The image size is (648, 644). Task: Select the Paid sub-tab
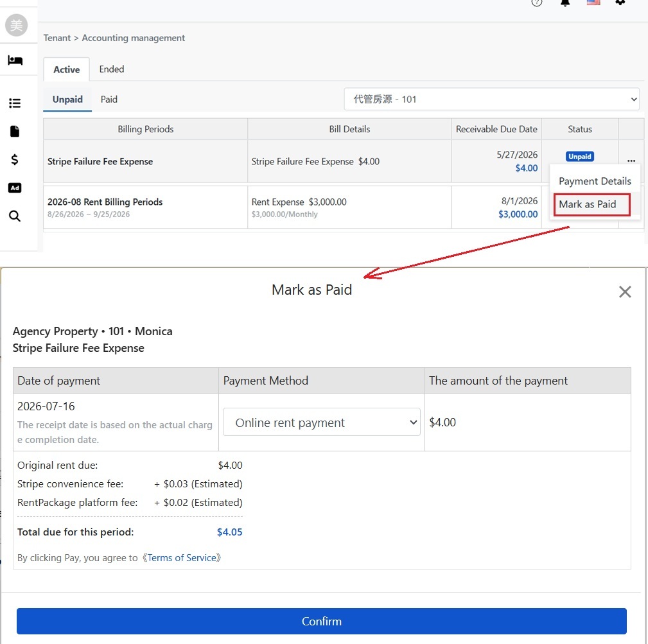pos(109,100)
